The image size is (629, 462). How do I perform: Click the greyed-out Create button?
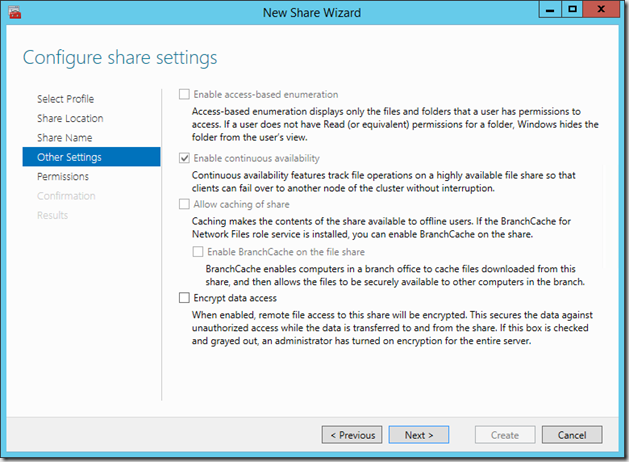(505, 435)
